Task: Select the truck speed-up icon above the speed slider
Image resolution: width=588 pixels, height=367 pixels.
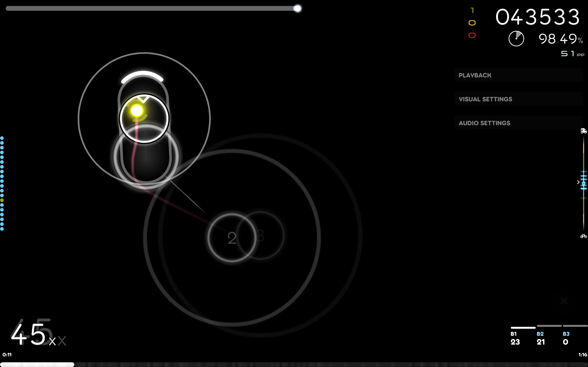Action: 583,131
